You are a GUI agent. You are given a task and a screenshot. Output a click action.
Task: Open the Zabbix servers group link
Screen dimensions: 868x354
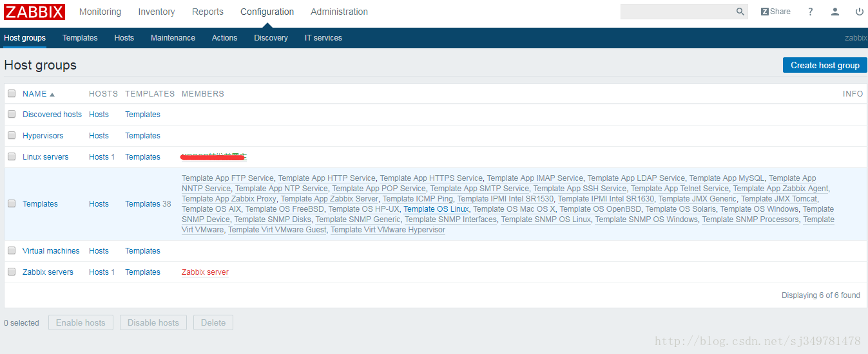(48, 272)
